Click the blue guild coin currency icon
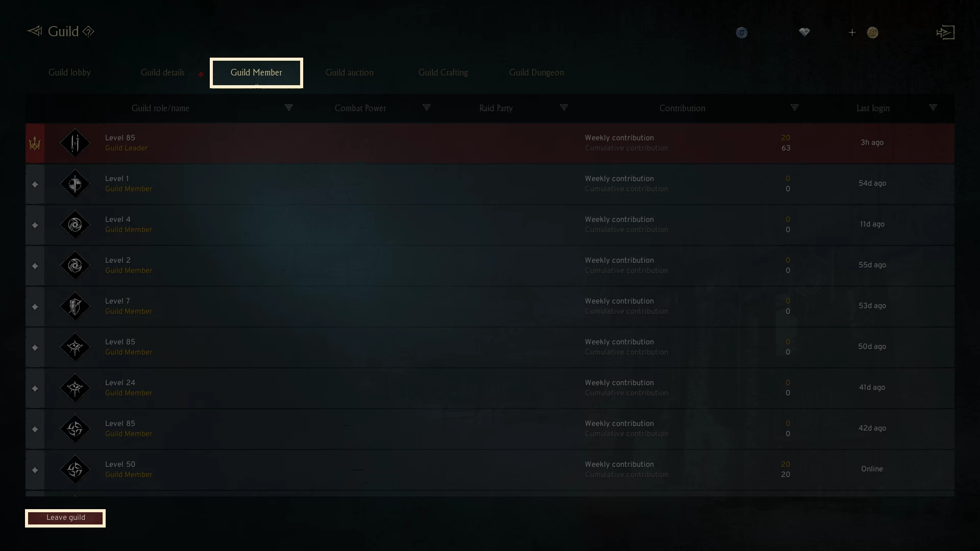Image resolution: width=980 pixels, height=551 pixels. click(742, 33)
